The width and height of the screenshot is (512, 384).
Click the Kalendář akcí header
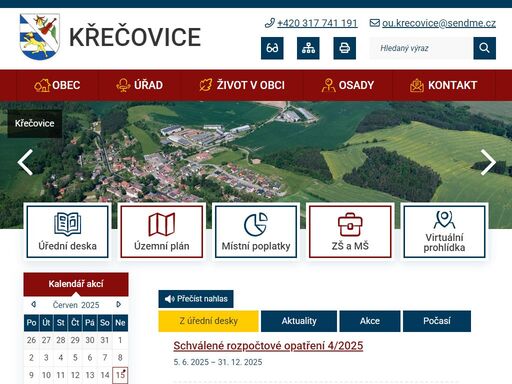76,284
